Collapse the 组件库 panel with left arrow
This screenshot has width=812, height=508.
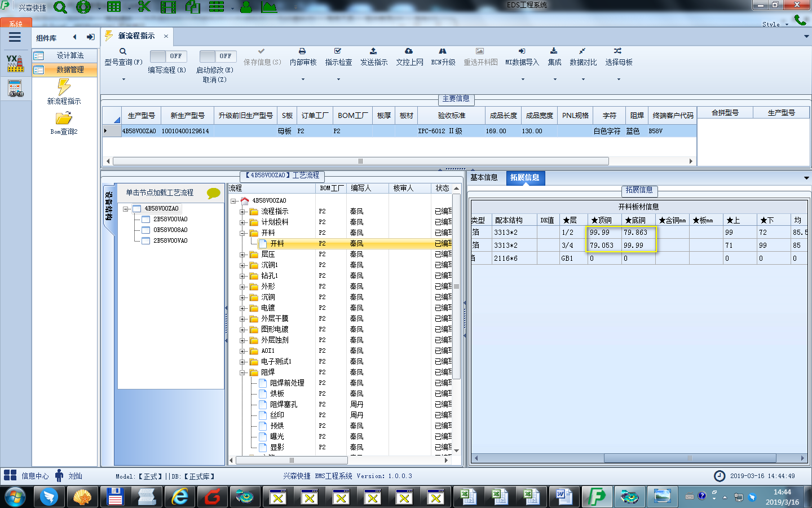pyautogui.click(x=74, y=37)
